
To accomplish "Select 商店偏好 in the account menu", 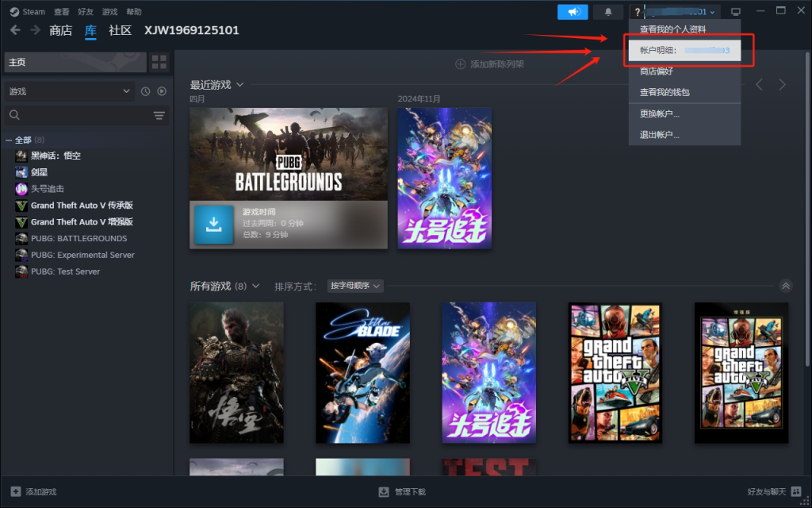I will [684, 71].
